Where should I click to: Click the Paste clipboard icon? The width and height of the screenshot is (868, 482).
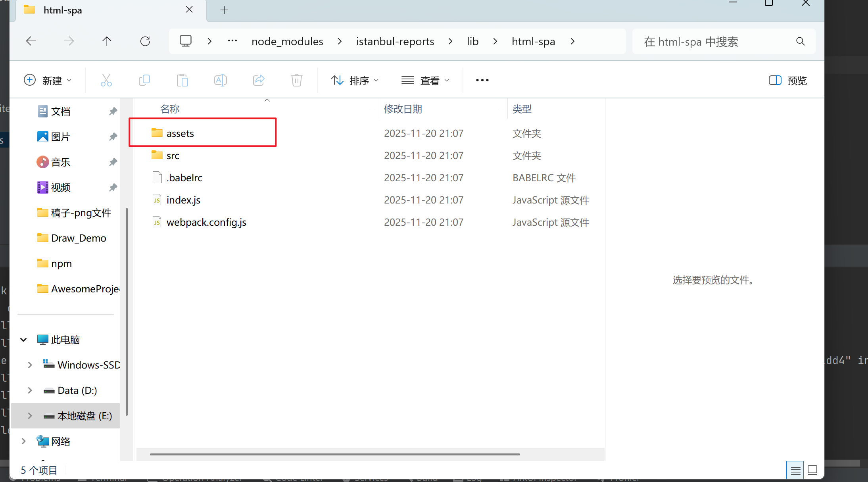pyautogui.click(x=182, y=81)
